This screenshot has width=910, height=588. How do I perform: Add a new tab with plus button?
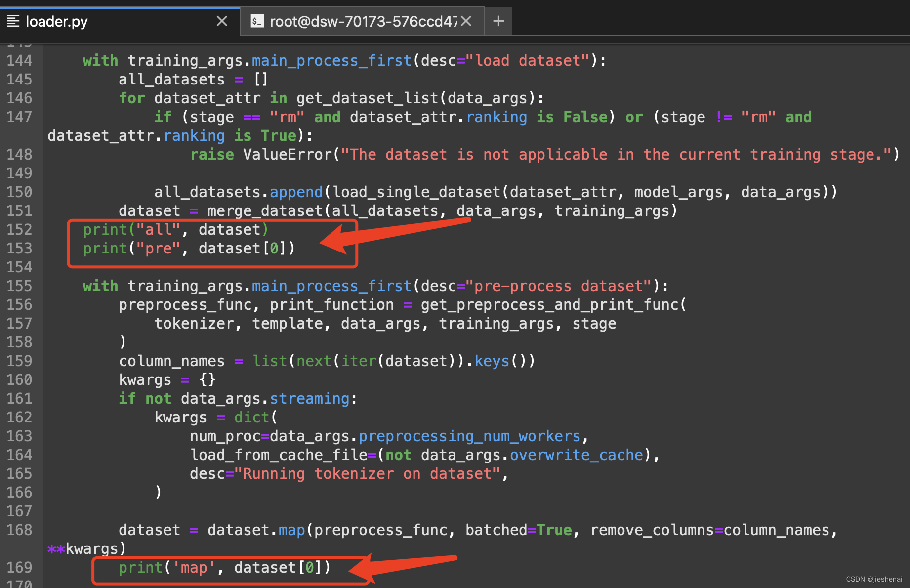pos(498,21)
